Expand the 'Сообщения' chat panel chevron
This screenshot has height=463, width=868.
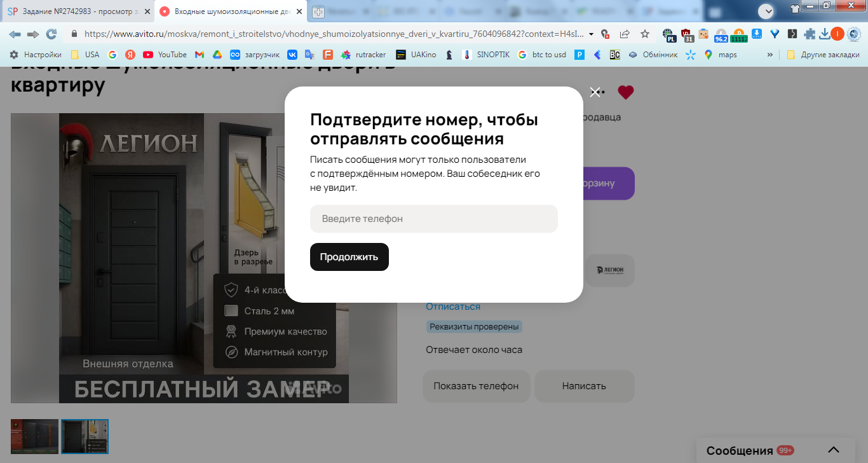click(833, 450)
